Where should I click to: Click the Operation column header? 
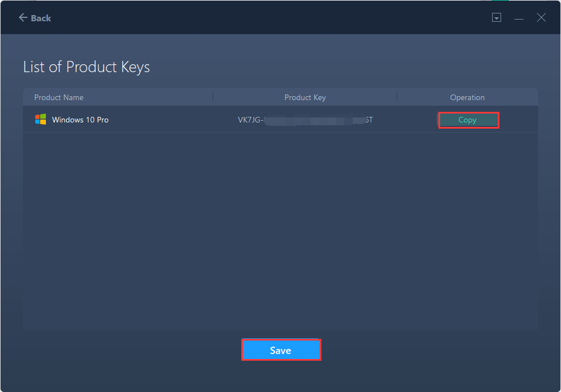(467, 97)
